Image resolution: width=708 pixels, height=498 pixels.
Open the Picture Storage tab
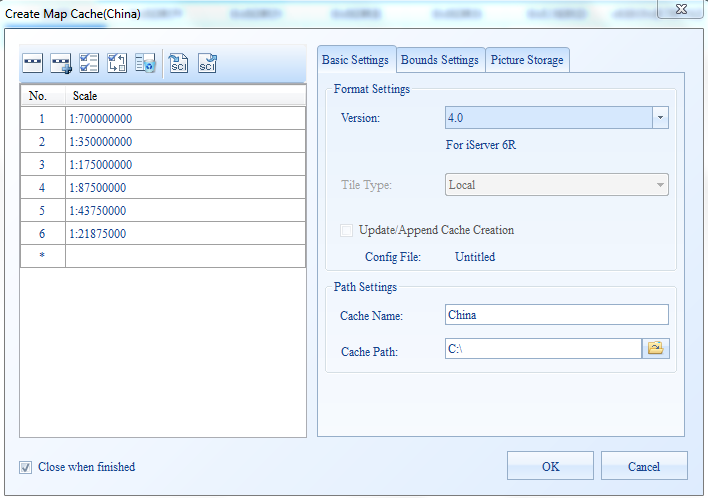[527, 60]
